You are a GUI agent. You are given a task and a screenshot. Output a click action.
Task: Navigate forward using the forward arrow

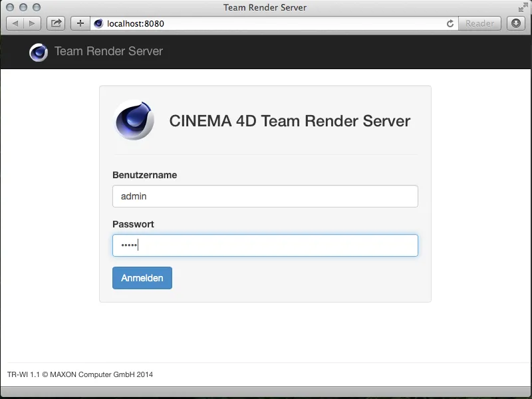tap(33, 23)
